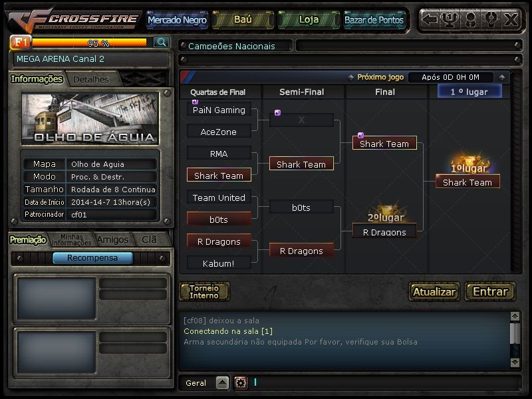Click the Atualizar button

(434, 291)
